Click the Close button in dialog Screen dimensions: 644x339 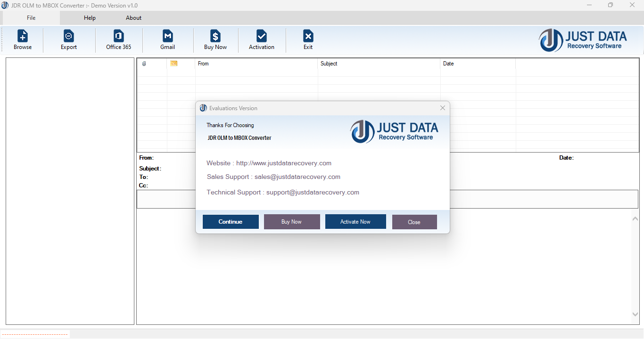pyautogui.click(x=414, y=222)
